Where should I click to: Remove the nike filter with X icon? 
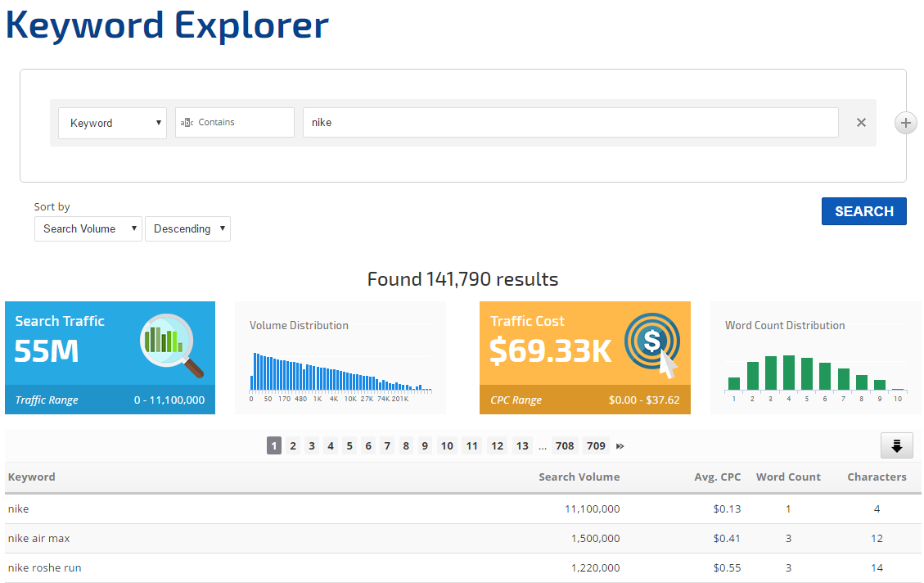click(861, 123)
